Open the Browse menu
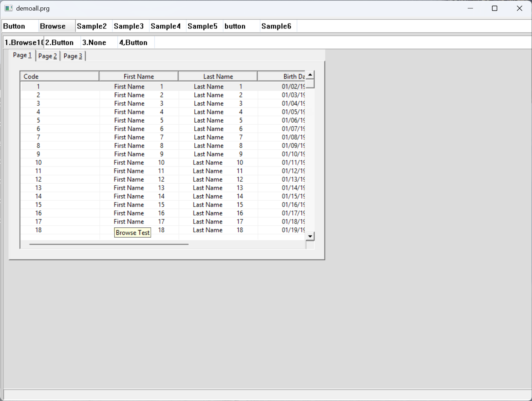 pos(53,26)
